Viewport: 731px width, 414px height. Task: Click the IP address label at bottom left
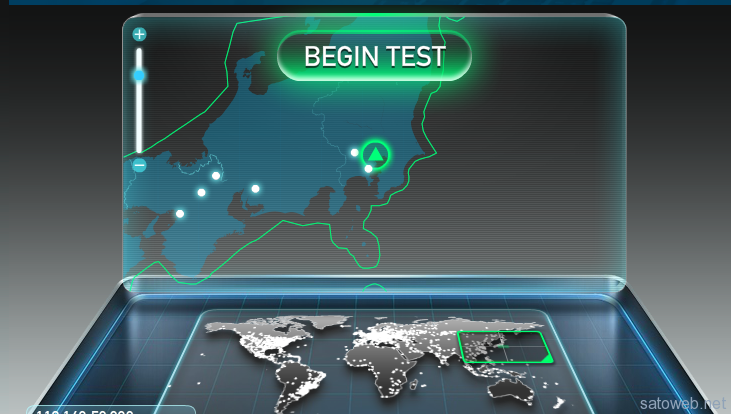(85, 412)
